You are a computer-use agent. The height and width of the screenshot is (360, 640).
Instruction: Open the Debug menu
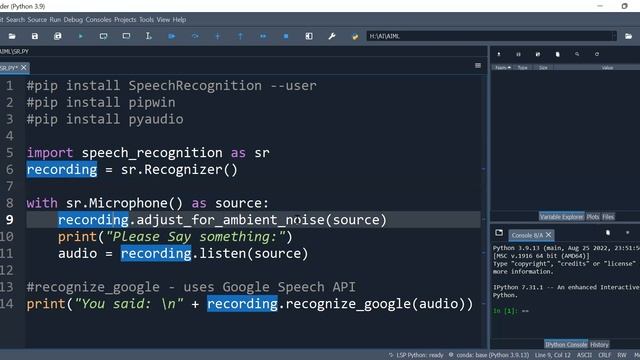click(x=73, y=20)
